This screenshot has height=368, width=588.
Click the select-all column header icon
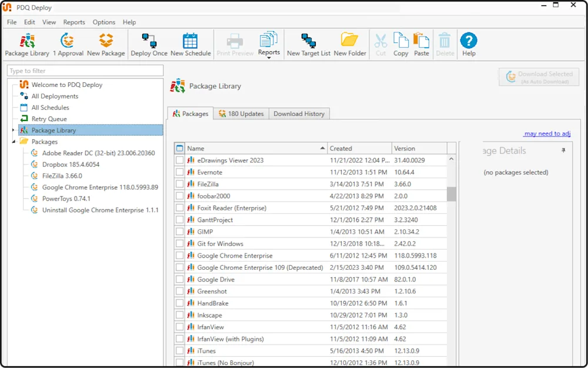[179, 148]
